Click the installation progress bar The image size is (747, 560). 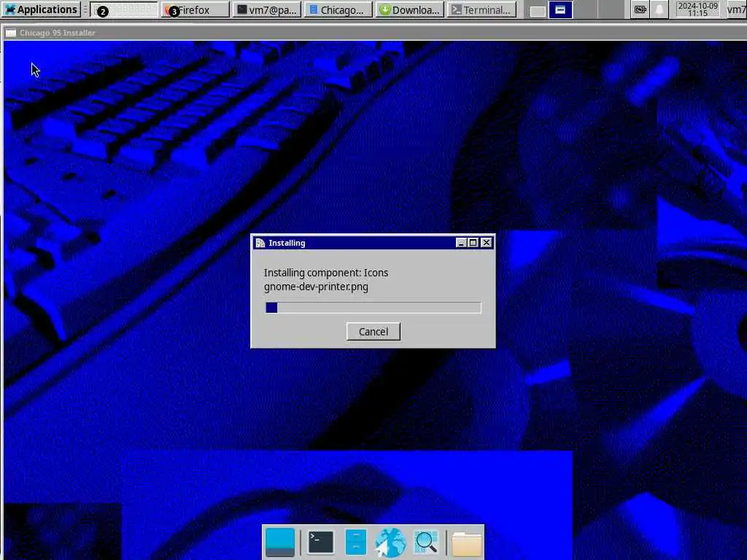pos(373,308)
